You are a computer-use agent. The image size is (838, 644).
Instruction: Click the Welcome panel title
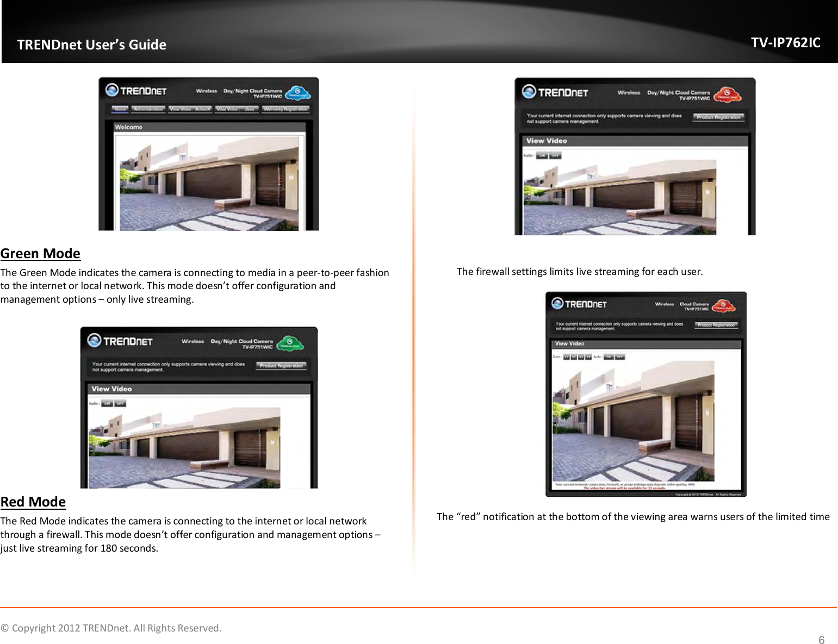pyautogui.click(x=129, y=127)
